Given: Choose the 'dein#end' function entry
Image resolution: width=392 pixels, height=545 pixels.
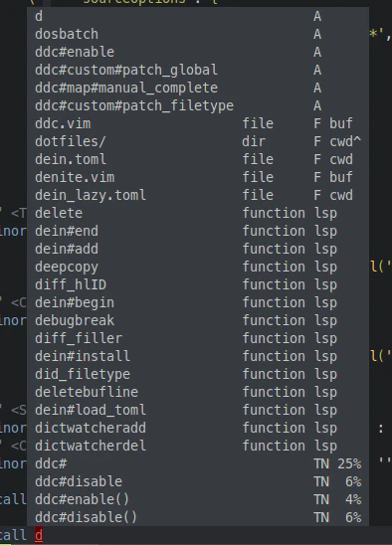Looking at the screenshot, I should point(198,231).
